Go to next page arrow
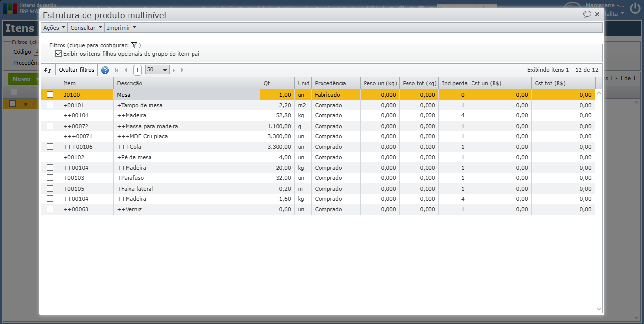This screenshot has width=644, height=324. (174, 70)
